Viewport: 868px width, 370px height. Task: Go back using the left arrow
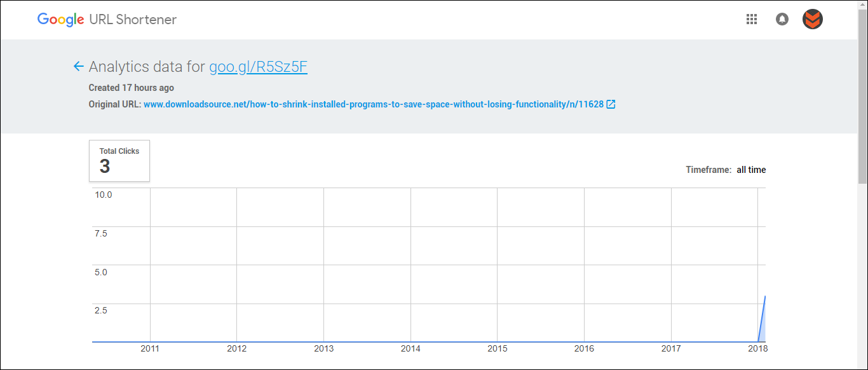click(79, 66)
